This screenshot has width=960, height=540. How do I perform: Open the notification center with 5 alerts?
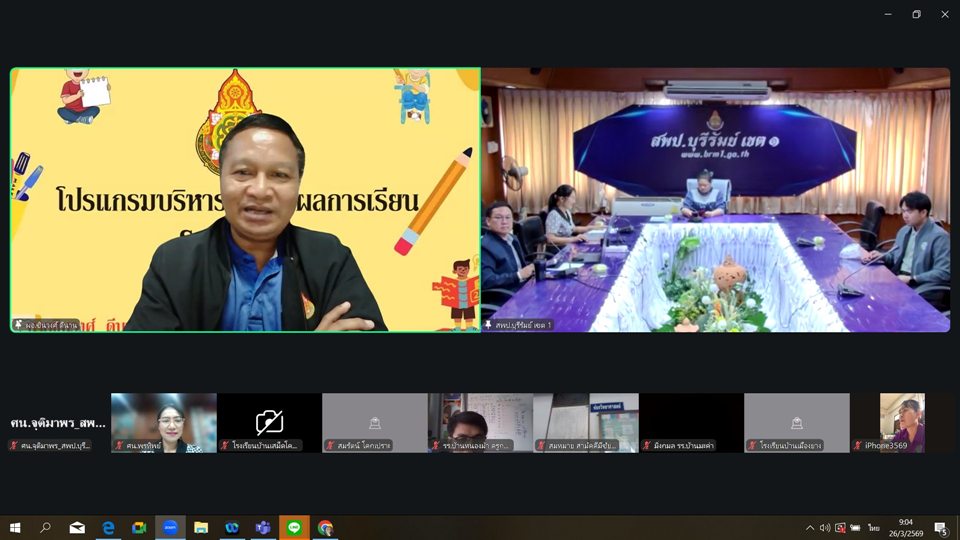941,527
